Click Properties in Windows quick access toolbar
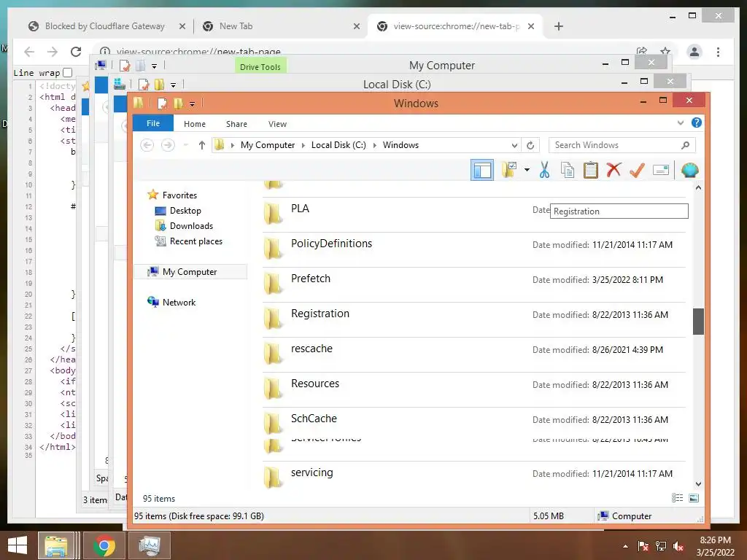The height and width of the screenshot is (560, 747). (163, 103)
